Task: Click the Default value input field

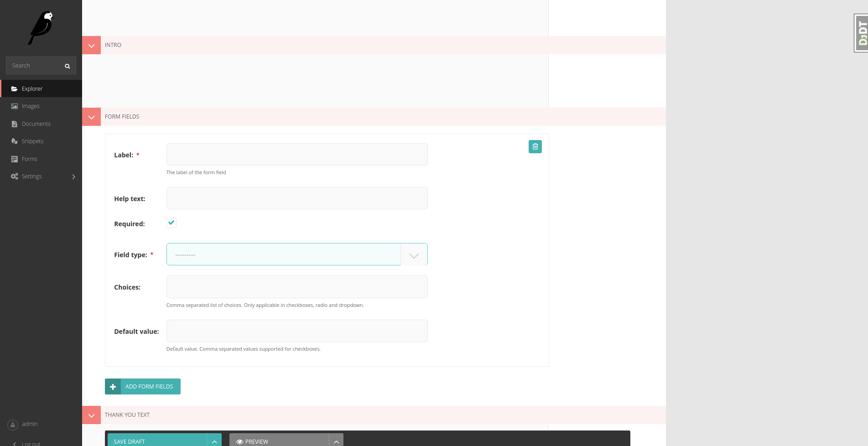Action: click(297, 331)
